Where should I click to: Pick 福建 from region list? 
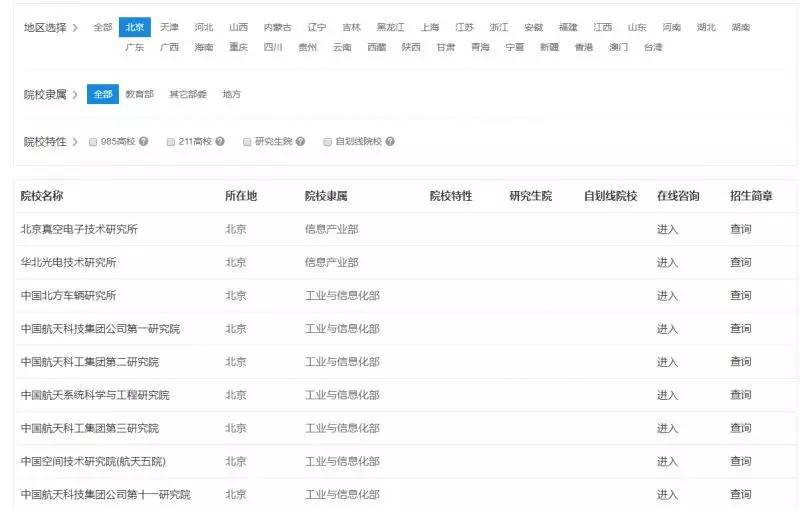568,27
